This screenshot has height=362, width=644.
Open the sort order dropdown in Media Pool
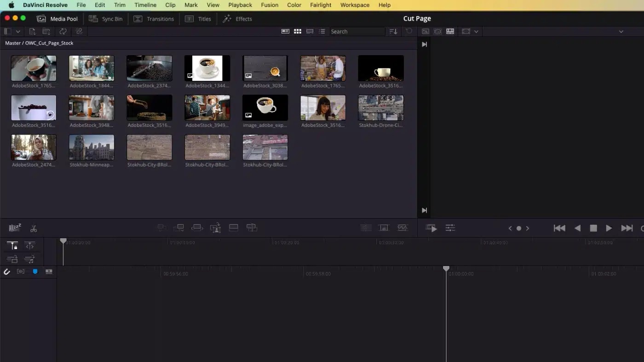pos(392,31)
